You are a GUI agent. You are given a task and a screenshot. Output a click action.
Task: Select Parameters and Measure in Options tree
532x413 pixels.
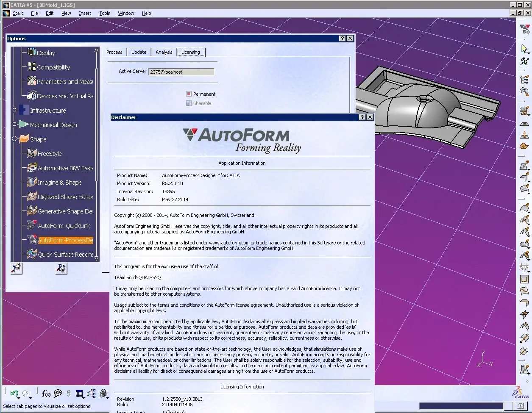(x=65, y=82)
